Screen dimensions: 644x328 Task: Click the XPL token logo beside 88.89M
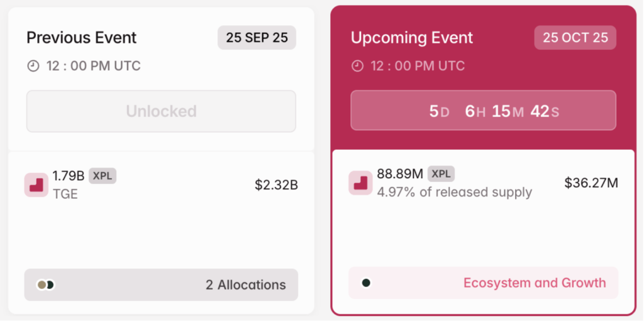[x=360, y=183]
